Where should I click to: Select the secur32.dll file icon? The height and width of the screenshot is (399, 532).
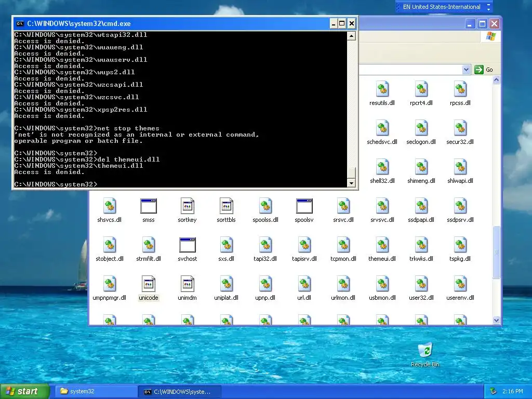click(x=460, y=128)
